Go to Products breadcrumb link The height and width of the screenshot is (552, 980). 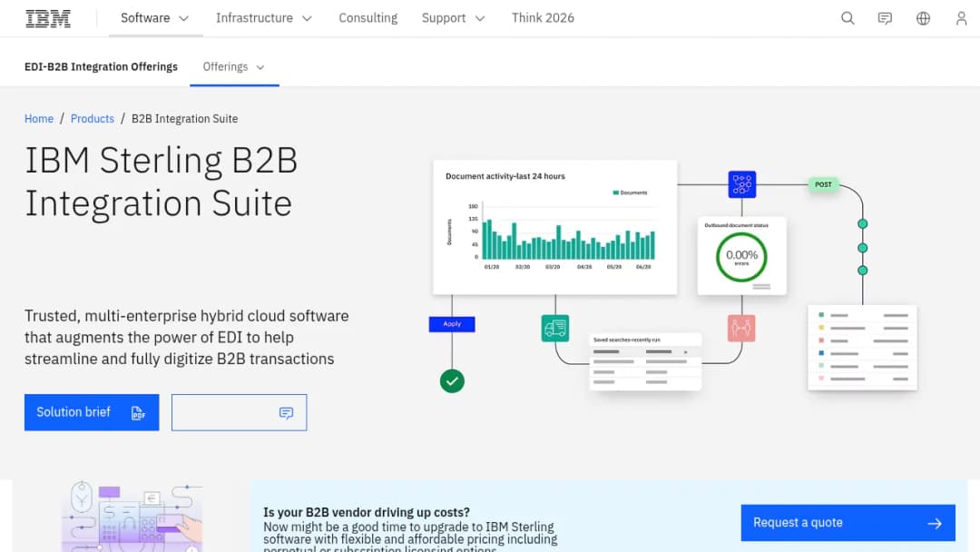(x=93, y=119)
